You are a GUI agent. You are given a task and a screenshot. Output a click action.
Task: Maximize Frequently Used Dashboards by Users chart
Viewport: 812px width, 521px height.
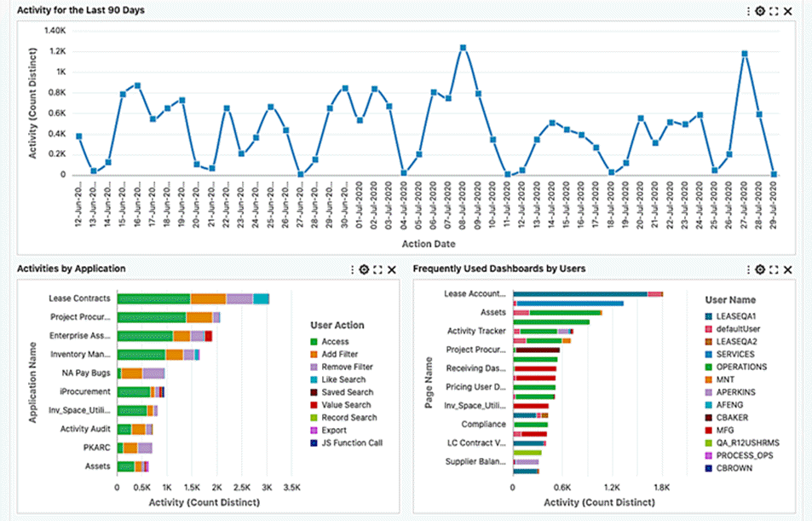pyautogui.click(x=774, y=269)
